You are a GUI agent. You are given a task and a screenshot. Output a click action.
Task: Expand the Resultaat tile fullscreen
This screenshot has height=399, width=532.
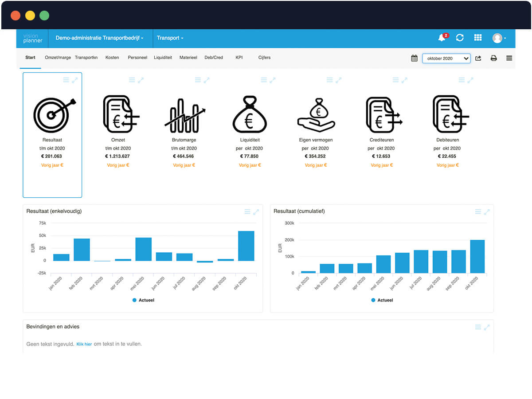[x=74, y=80]
